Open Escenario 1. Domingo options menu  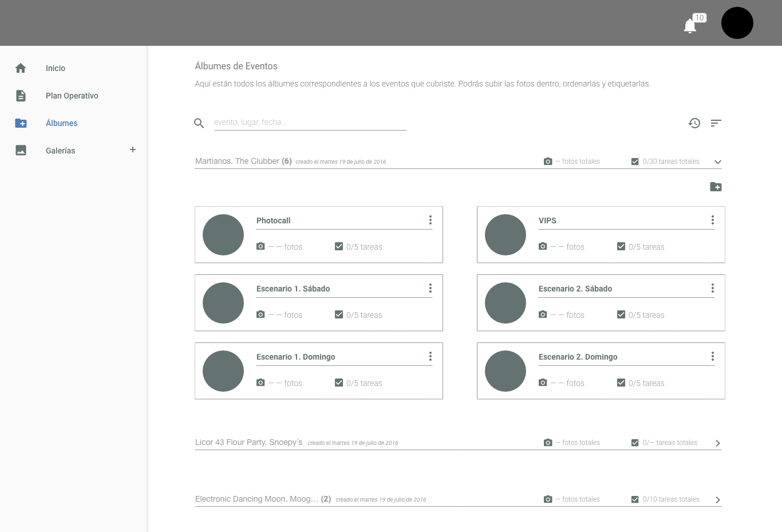(x=431, y=356)
